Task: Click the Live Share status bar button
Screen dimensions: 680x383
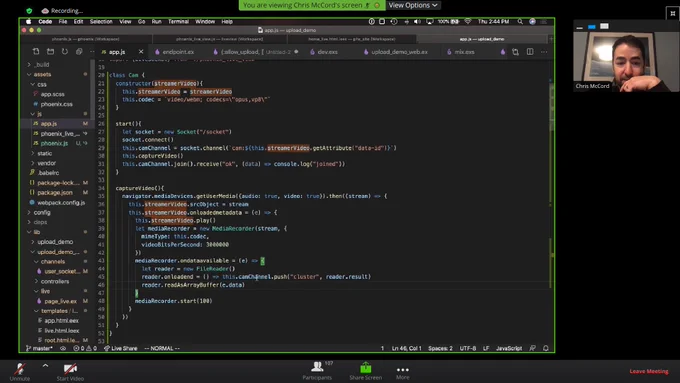Action: (121, 348)
